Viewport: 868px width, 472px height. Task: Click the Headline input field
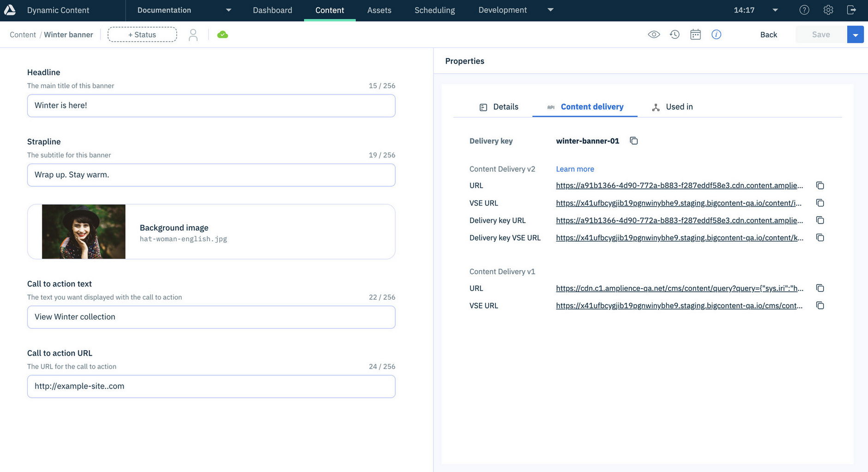click(x=211, y=106)
